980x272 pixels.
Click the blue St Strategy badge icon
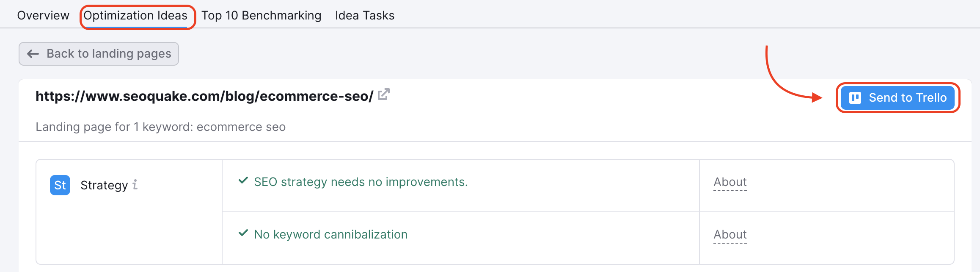click(x=60, y=185)
